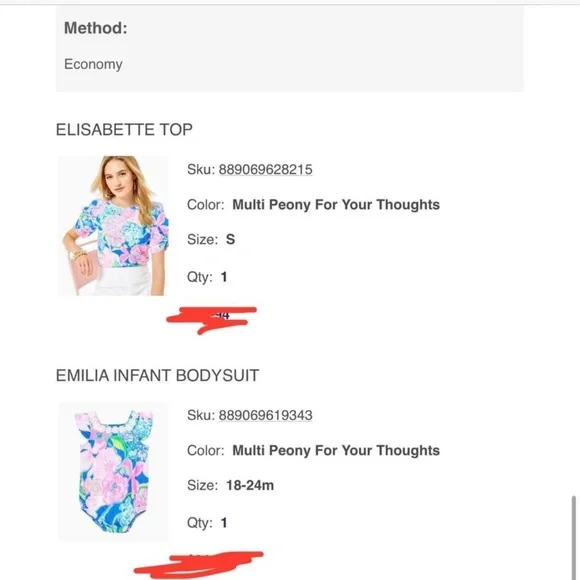This screenshot has width=580, height=580.
Task: Click the Qty 1 value under Emilia Bodysuit
Action: (223, 523)
